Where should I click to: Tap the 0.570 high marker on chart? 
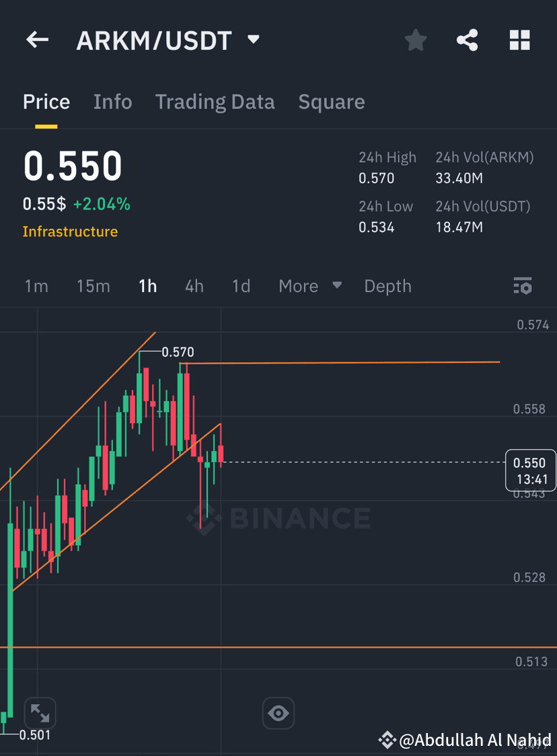point(178,352)
